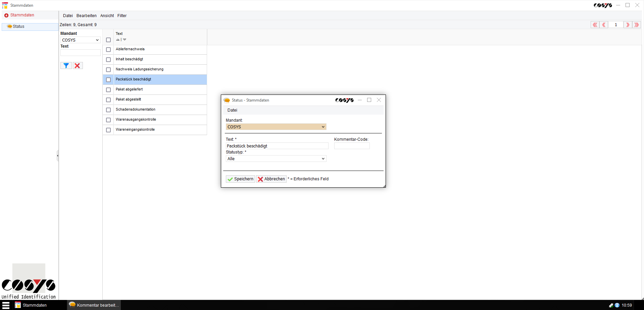The height and width of the screenshot is (310, 644).
Task: Select the Warenausgangskontrolle row text
Action: coord(136,120)
